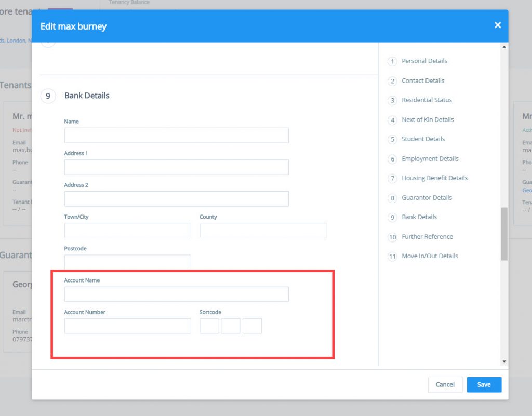Click the number 10 step circle
The image size is (532, 416).
point(392,237)
